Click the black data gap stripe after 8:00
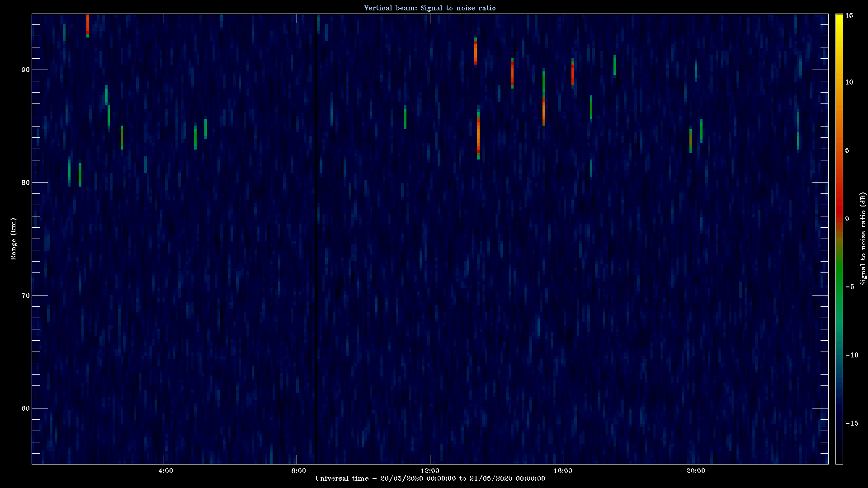Screen dimensions: 868x488 pyautogui.click(x=316, y=239)
